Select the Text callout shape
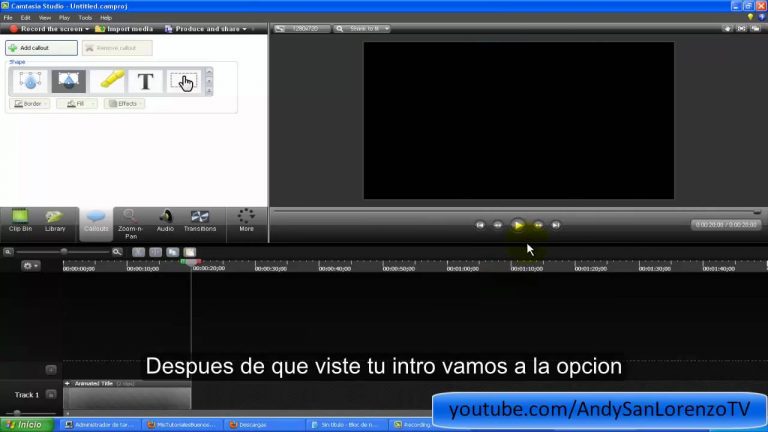The width and height of the screenshot is (768, 432). (145, 81)
